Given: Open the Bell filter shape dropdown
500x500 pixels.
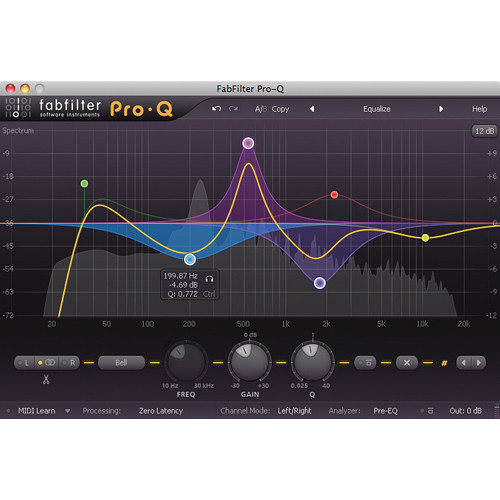Looking at the screenshot, I should click(121, 363).
